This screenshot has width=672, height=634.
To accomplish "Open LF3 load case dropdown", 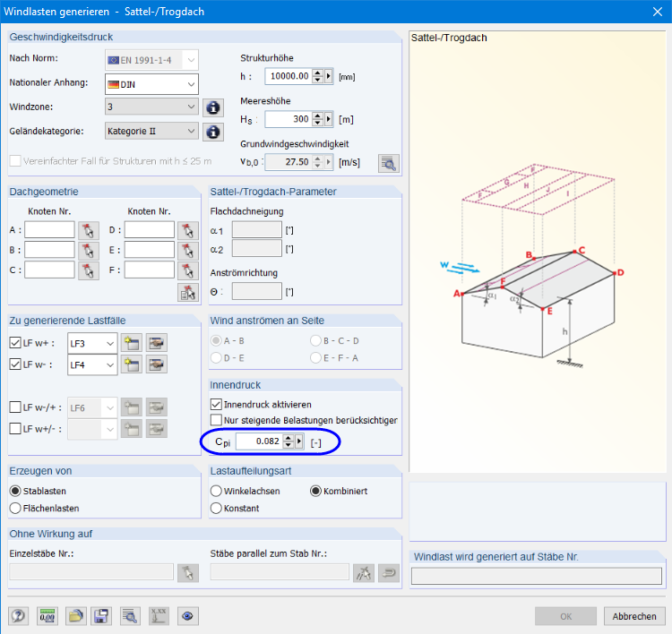I will [x=92, y=343].
